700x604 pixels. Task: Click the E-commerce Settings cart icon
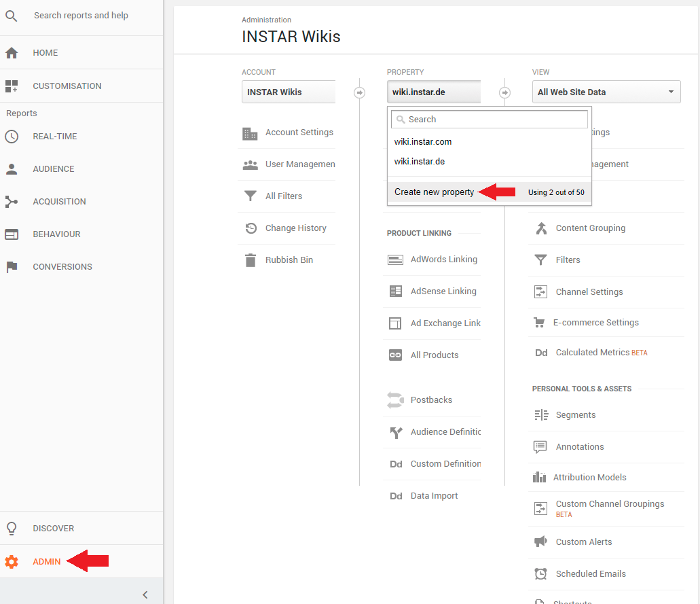tap(539, 323)
